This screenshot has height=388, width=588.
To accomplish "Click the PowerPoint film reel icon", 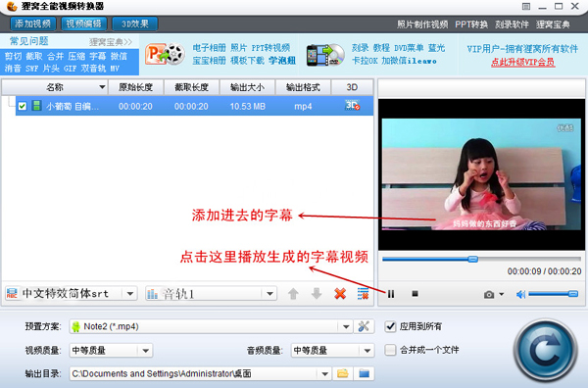I will (165, 54).
